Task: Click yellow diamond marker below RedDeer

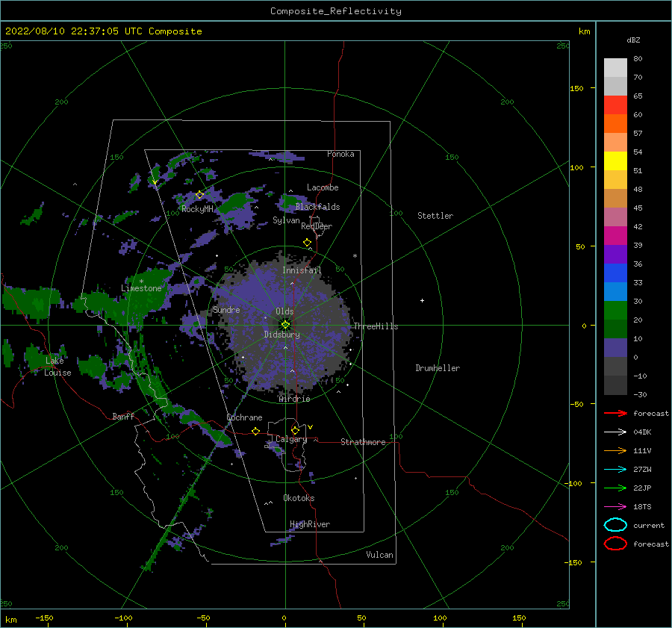Action: 308,242
